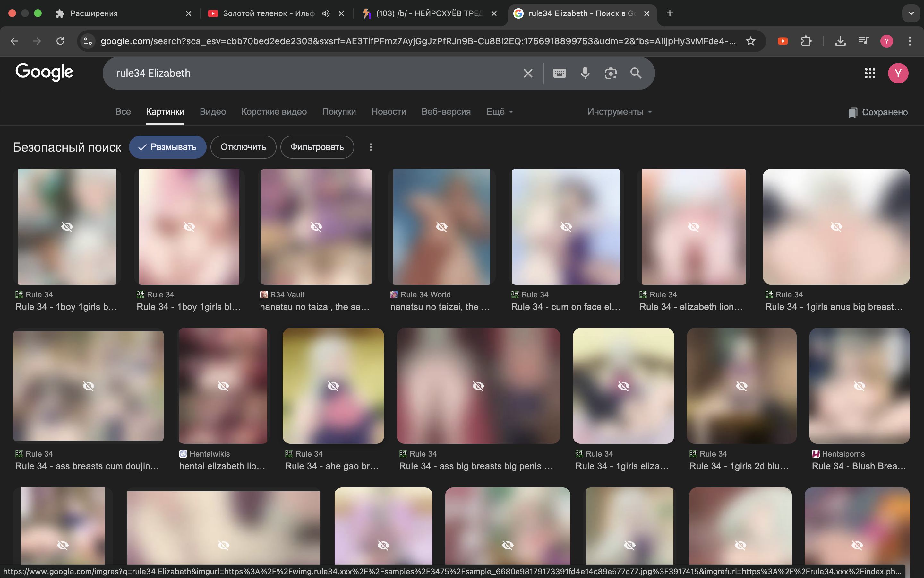Close the (103) /b/ tab
The height and width of the screenshot is (578, 924).
(494, 13)
